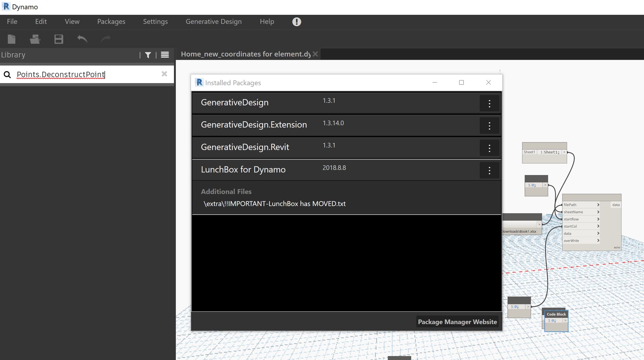This screenshot has width=644, height=360.
Task: Click the library search input field
Action: 87,74
